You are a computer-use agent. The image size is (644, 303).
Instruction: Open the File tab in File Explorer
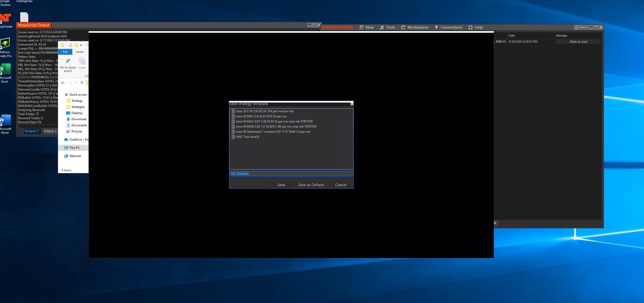(x=65, y=52)
